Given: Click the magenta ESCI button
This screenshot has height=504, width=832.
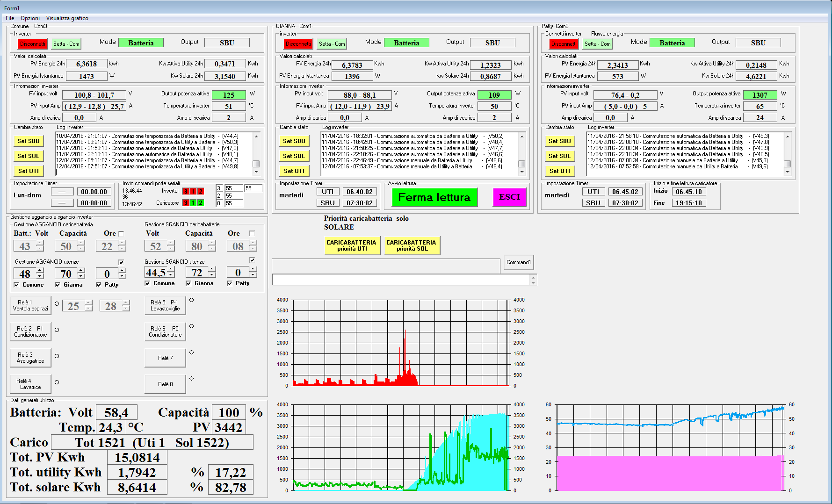Looking at the screenshot, I should (x=509, y=197).
